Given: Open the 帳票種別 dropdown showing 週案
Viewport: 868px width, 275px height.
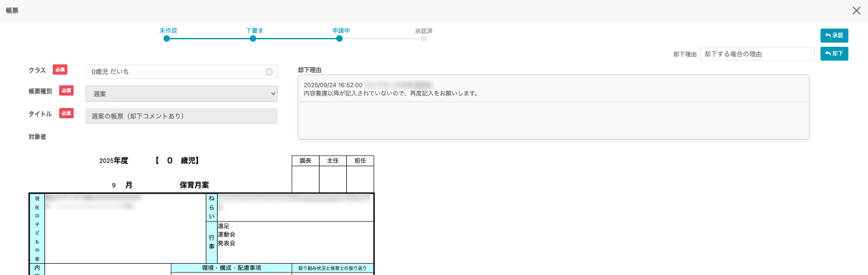Looking at the screenshot, I should click(x=181, y=94).
